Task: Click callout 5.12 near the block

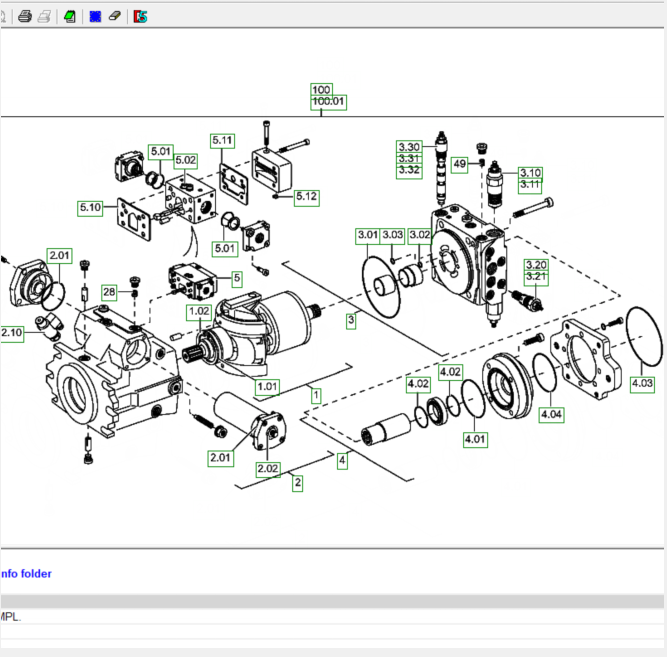Action: 306,197
